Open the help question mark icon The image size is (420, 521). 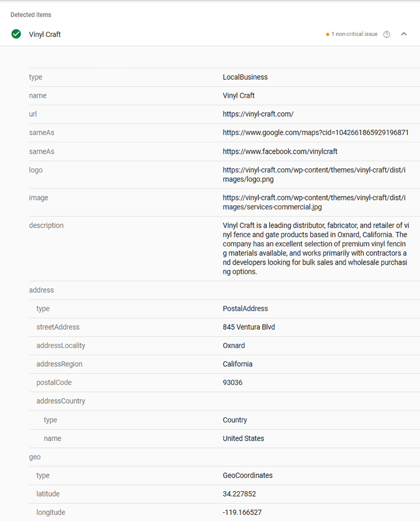387,34
